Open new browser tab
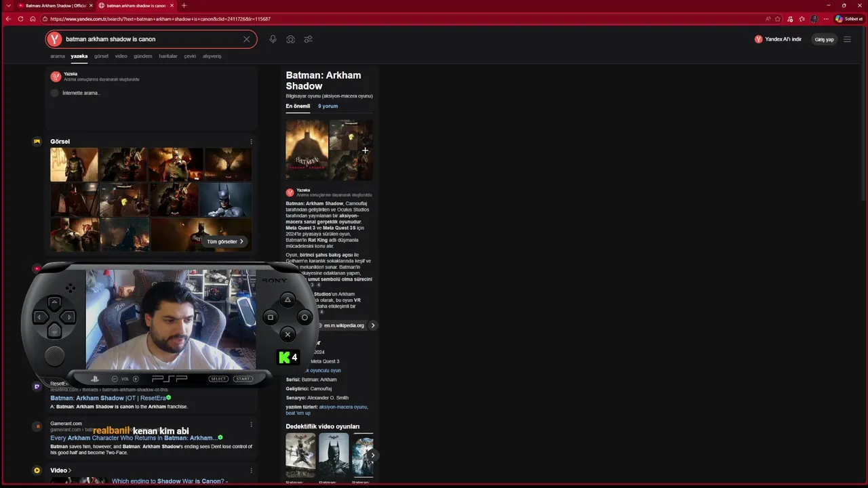 click(184, 5)
